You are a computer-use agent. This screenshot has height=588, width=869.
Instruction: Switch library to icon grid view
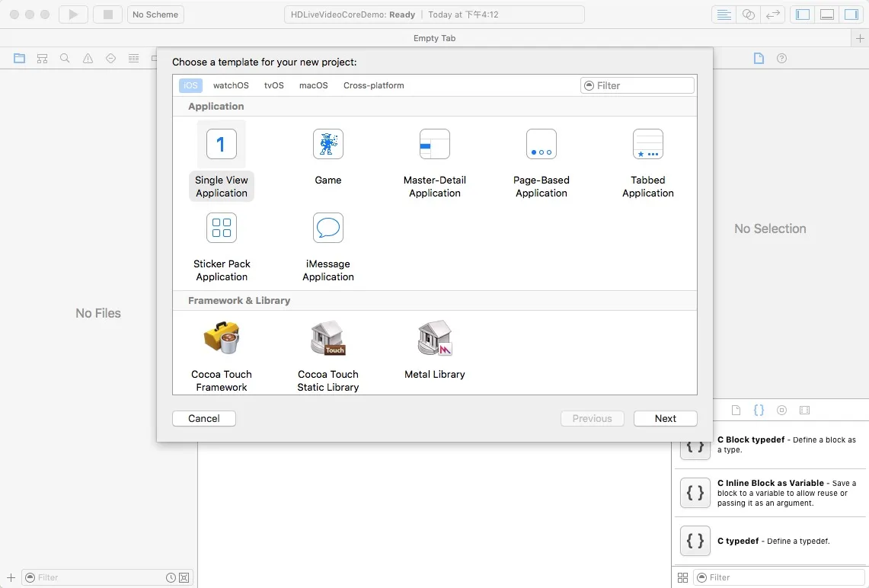(682, 577)
